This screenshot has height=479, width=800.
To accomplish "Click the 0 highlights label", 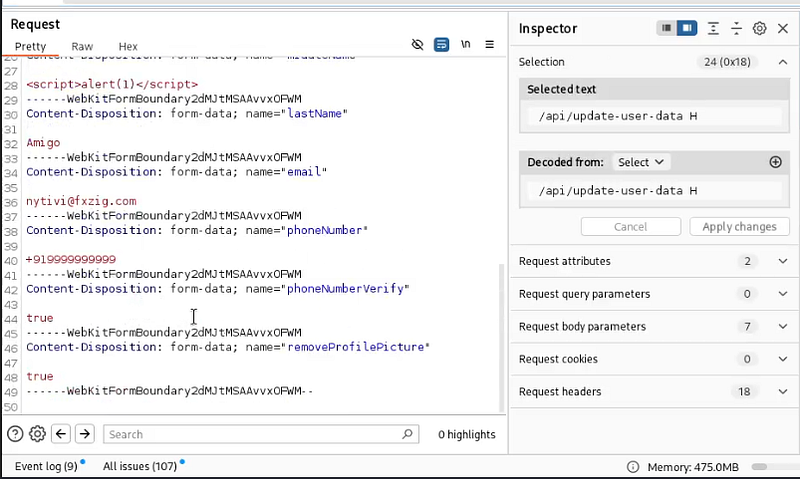I will click(466, 435).
